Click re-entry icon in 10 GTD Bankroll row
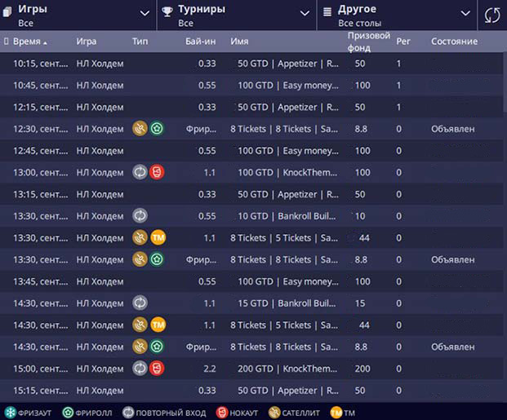The height and width of the screenshot is (420, 507). (x=140, y=216)
